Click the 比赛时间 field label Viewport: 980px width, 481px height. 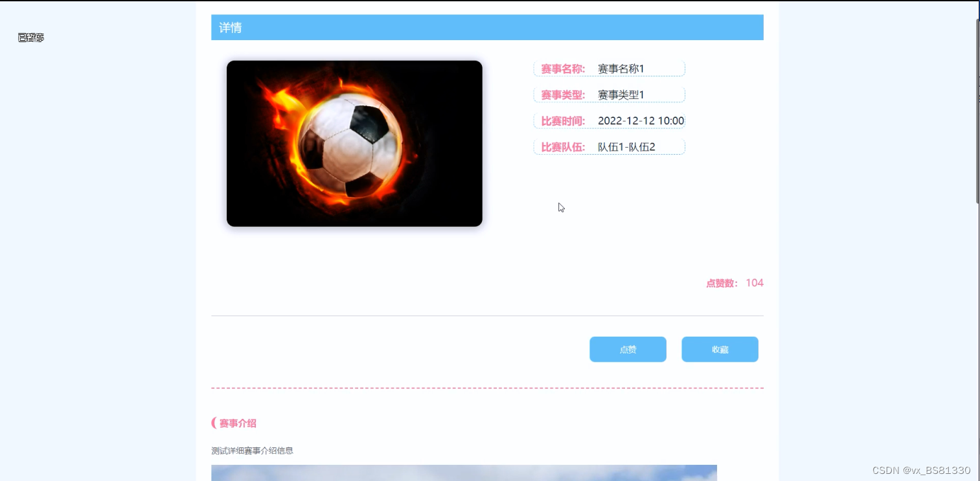tap(563, 121)
